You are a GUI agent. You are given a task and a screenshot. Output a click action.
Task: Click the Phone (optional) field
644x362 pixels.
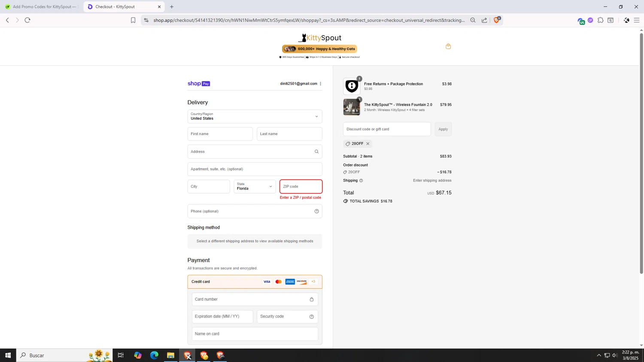tap(255, 211)
